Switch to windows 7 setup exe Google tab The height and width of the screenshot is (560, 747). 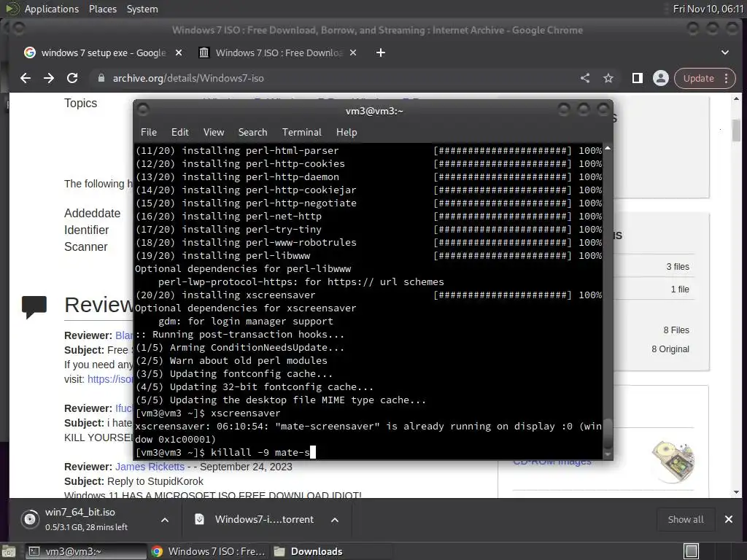click(x=104, y=52)
